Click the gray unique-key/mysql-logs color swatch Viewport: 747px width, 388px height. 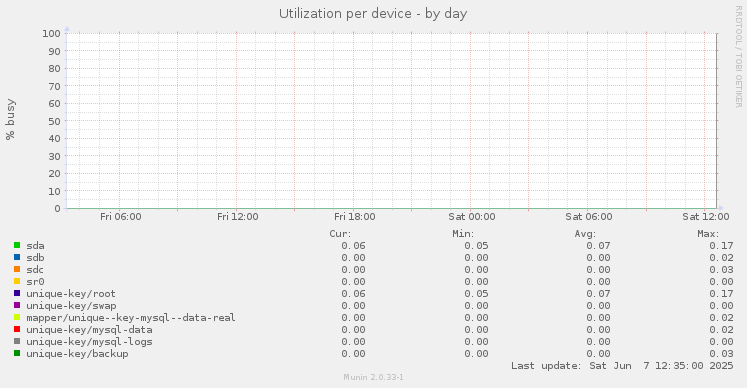[17, 341]
